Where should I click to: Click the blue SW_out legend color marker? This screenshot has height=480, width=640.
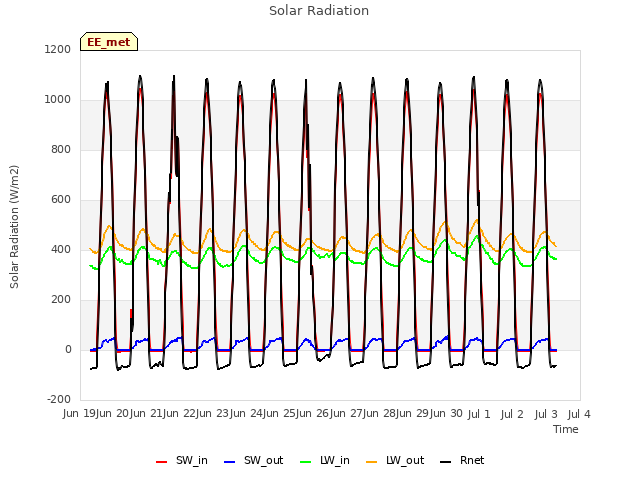point(230,462)
